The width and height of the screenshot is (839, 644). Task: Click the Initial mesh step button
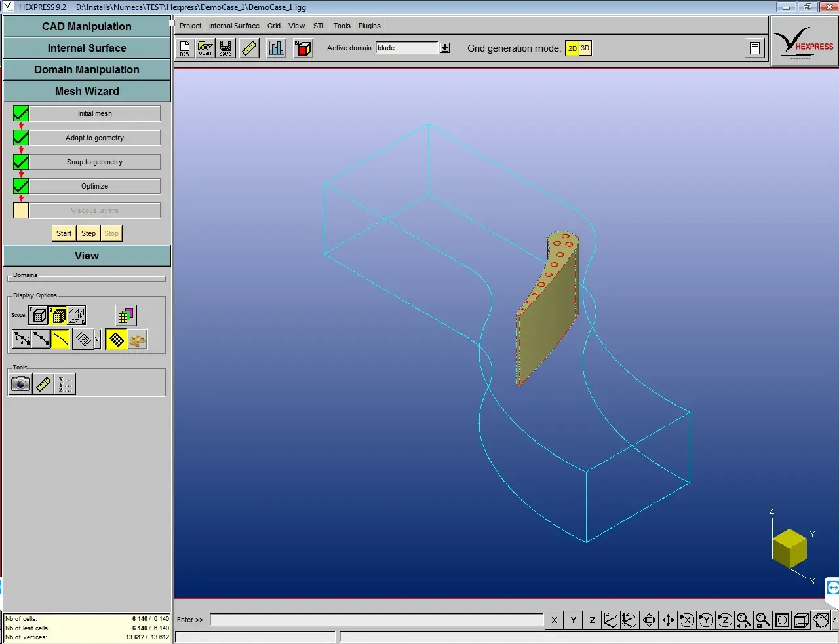click(95, 114)
